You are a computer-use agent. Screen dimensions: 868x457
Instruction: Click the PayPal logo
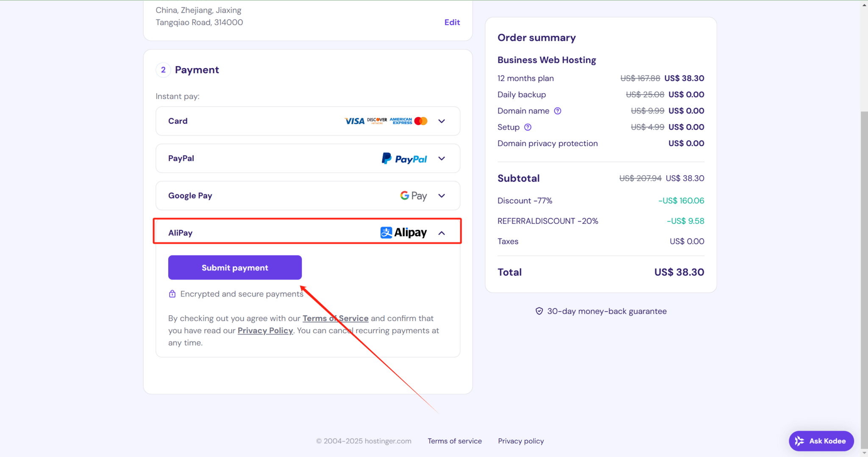coord(404,158)
